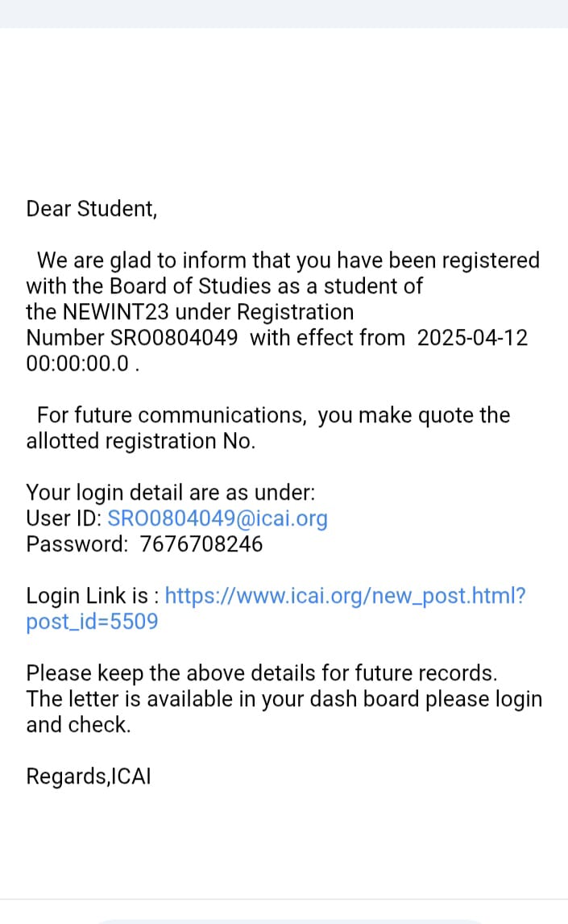Click "Your login detail are as under:" line
The image size is (568, 924).
[171, 493]
